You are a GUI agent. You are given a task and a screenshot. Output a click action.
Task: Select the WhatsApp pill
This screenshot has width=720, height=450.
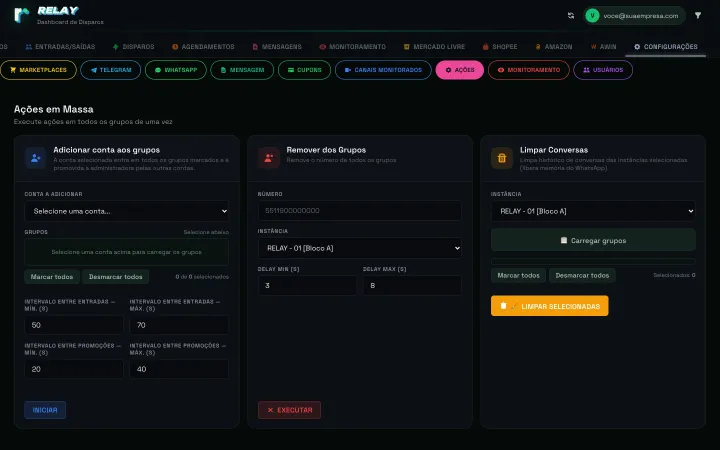176,70
